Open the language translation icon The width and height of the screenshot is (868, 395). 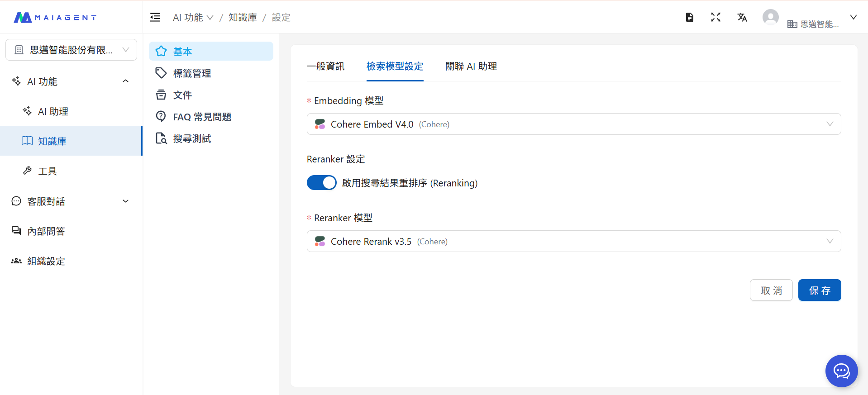click(x=742, y=17)
